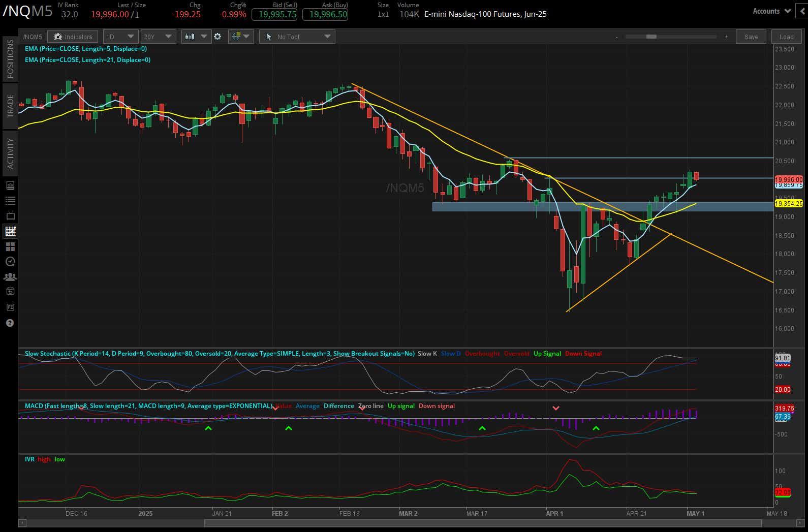Viewport: 808px width, 532px height.
Task: Open the four-tile dashboard sidebar icon
Action: (x=10, y=246)
